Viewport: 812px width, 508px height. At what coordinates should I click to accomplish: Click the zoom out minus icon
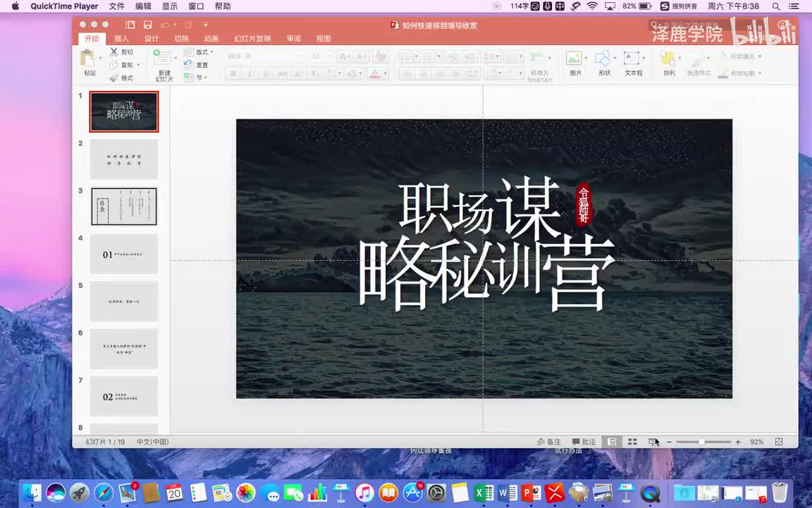[x=669, y=442]
